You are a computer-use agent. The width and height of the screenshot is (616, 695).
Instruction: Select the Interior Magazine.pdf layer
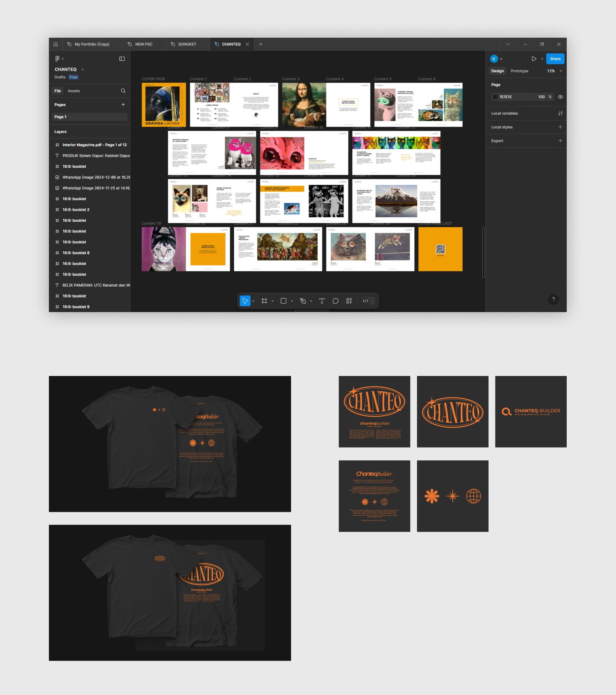pos(94,145)
